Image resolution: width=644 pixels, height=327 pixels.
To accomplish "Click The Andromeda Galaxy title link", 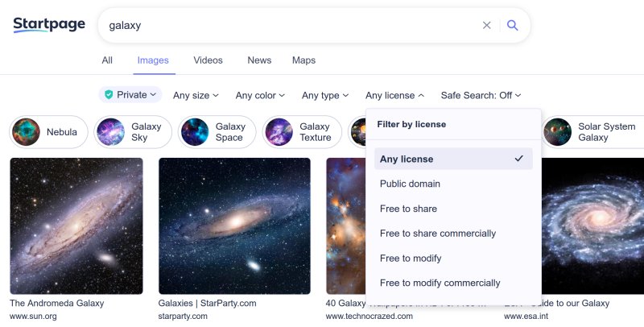I will (x=56, y=304).
